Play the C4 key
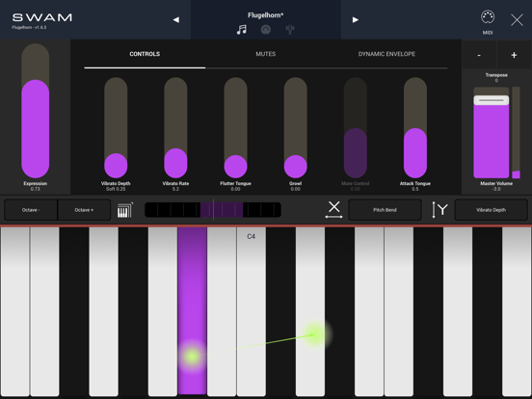532x399 pixels. tap(252, 310)
